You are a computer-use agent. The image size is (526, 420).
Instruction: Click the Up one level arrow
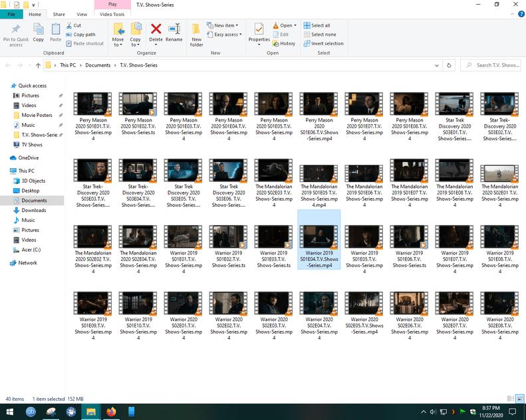[39, 65]
